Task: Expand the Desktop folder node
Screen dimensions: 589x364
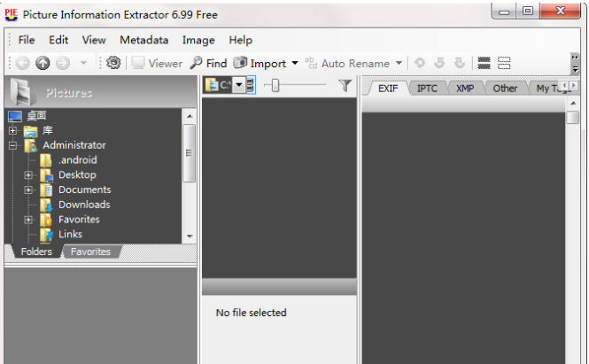Action: point(28,175)
